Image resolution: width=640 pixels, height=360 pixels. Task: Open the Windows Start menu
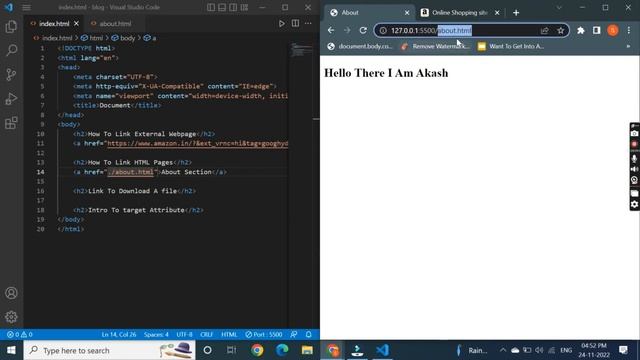click(11, 350)
